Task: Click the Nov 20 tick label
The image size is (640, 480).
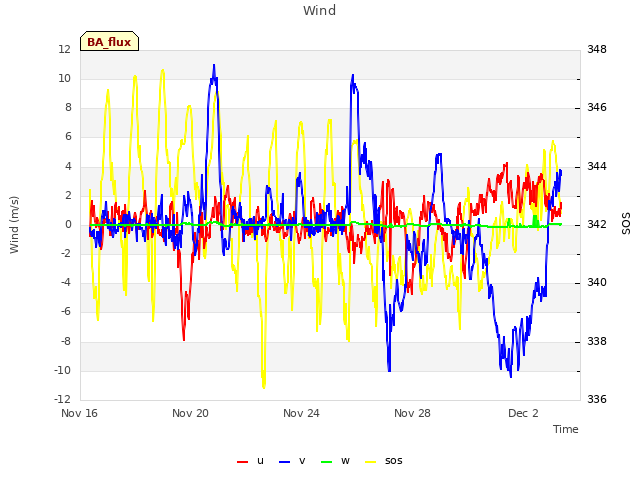Action: [x=190, y=413]
